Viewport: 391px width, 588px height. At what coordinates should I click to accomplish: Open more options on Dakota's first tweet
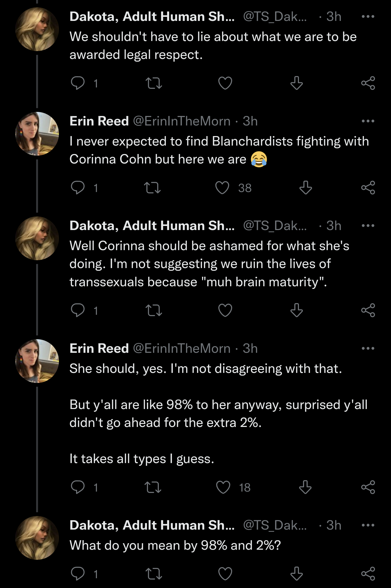pyautogui.click(x=368, y=17)
